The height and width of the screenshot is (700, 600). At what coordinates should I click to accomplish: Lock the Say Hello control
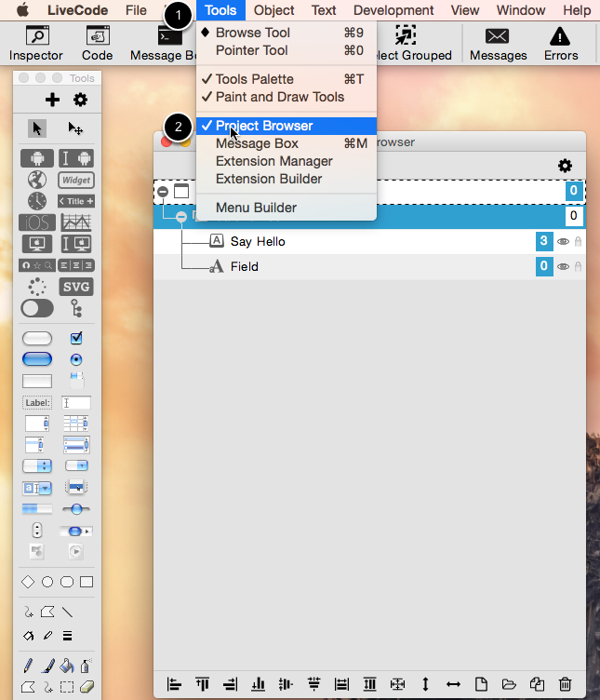578,241
